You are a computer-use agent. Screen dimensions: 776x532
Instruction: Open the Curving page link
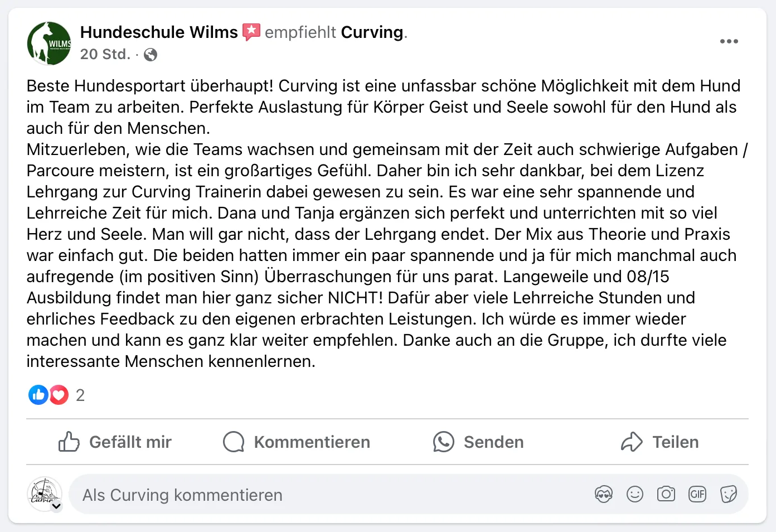[372, 32]
